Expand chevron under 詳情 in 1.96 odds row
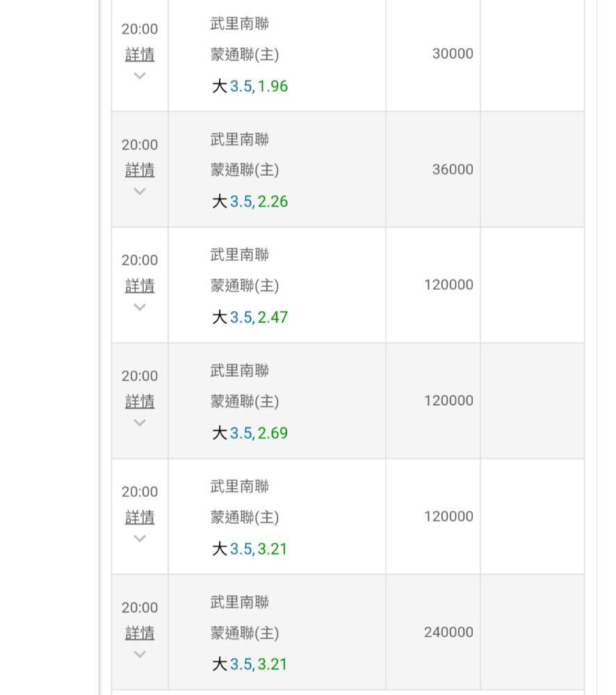Image resolution: width=616 pixels, height=695 pixels. click(x=140, y=76)
